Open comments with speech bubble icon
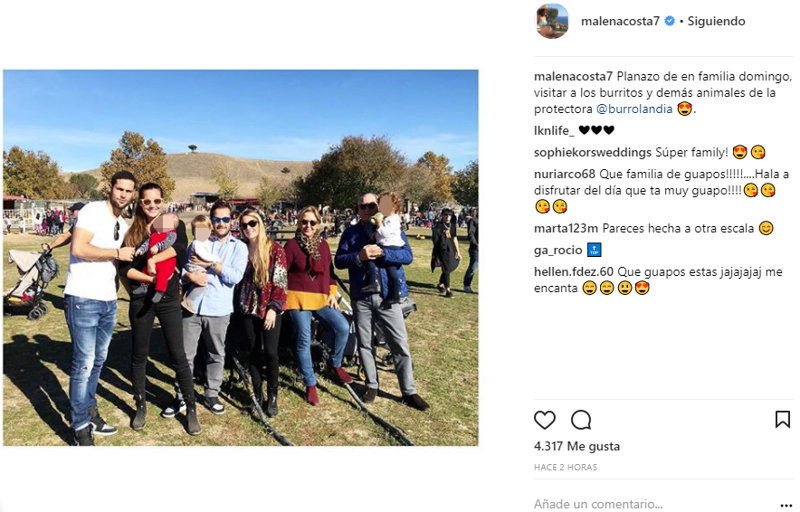 pos(581,420)
